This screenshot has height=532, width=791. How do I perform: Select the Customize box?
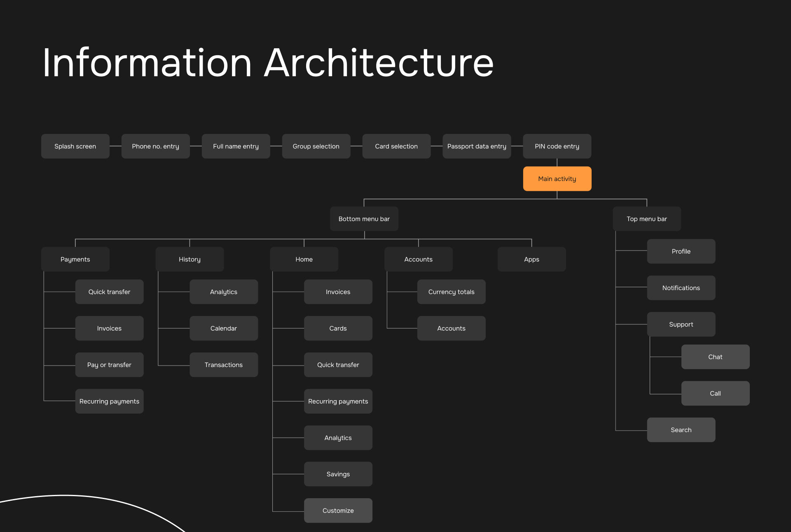pyautogui.click(x=338, y=511)
